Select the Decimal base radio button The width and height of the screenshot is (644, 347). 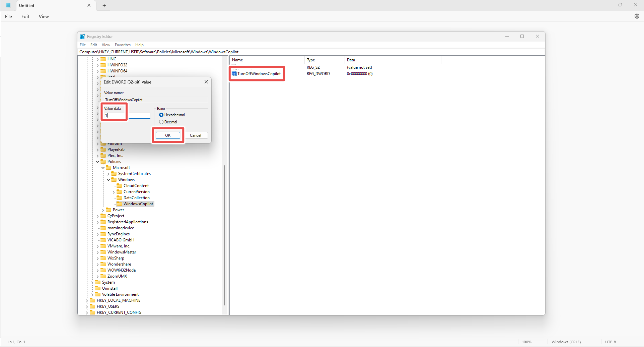pos(161,122)
